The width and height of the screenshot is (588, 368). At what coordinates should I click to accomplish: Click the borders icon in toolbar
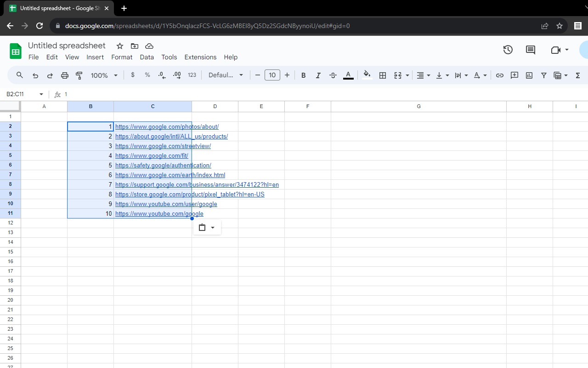[382, 75]
